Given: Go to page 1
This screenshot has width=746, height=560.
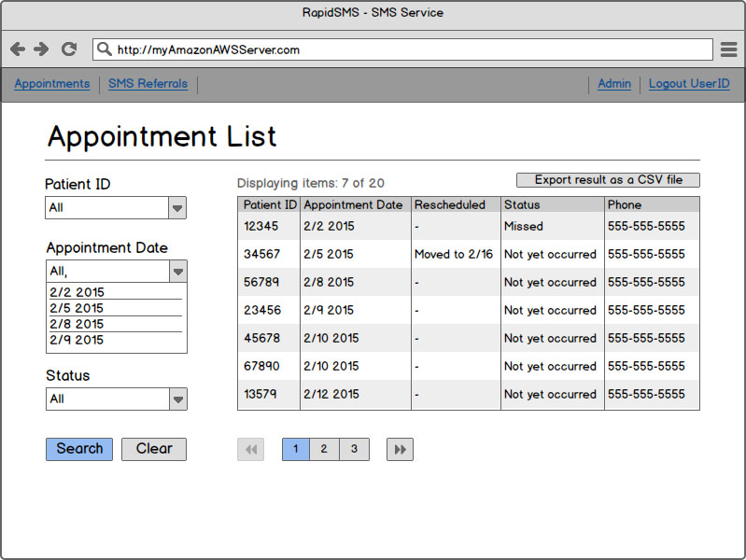Looking at the screenshot, I should pos(295,450).
